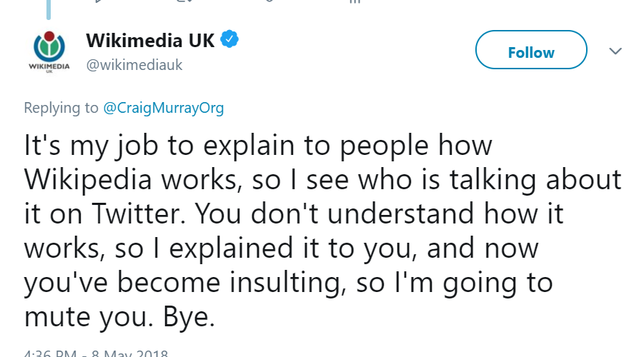Image resolution: width=644 pixels, height=357 pixels.
Task: Click the Wikimedia UK logo avatar
Action: click(x=49, y=51)
